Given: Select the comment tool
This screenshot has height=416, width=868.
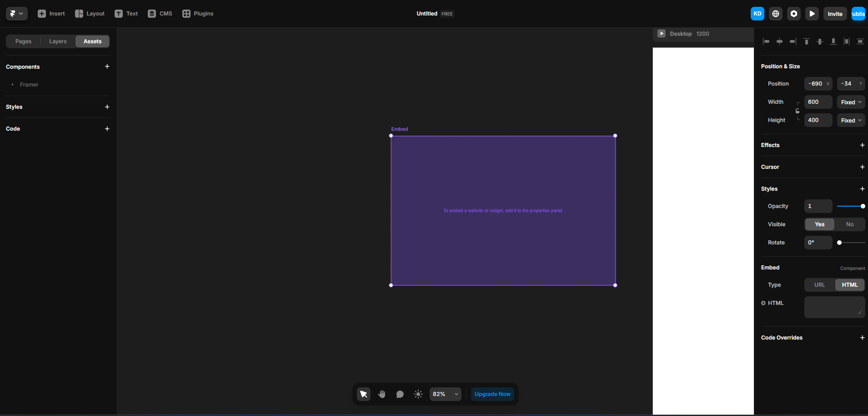Looking at the screenshot, I should [400, 394].
